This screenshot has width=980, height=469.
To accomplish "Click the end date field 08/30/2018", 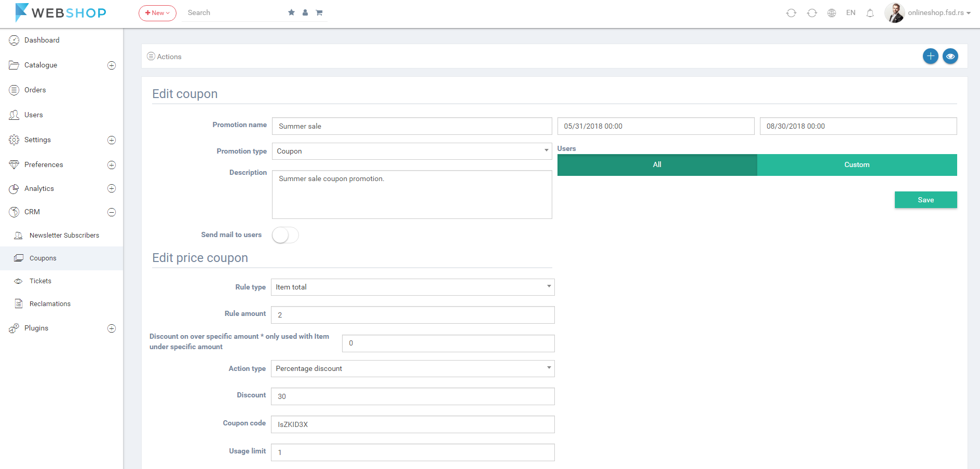I will [859, 126].
